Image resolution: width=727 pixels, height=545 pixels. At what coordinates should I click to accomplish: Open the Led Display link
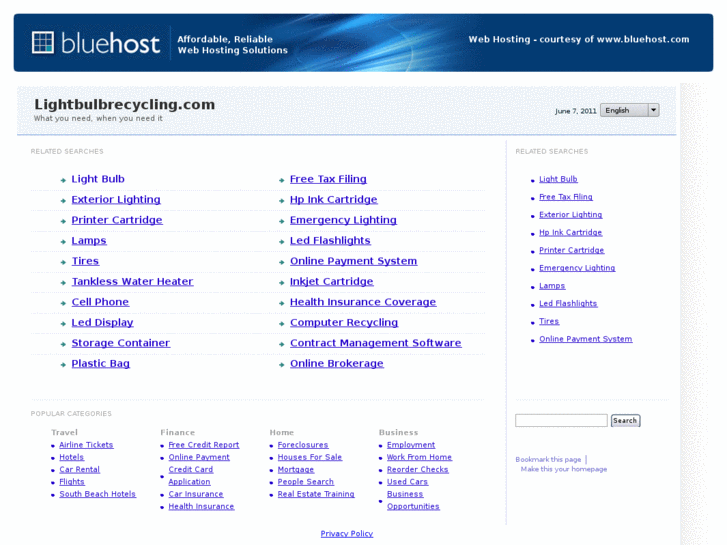(102, 322)
